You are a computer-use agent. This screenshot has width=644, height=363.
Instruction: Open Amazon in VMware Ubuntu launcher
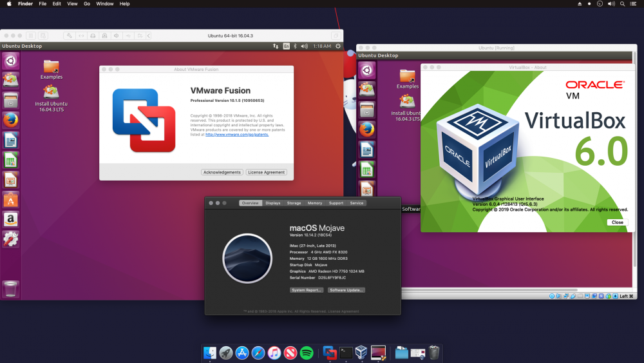(11, 219)
